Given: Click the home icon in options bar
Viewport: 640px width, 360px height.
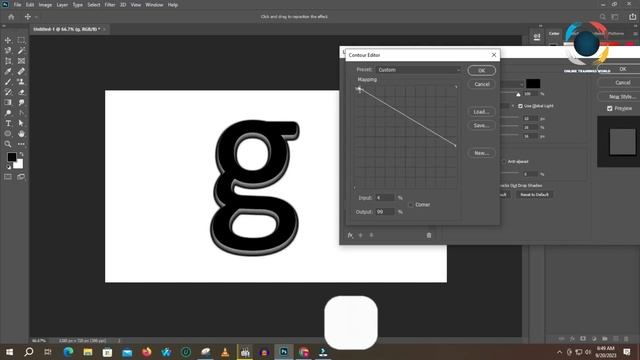Looking at the screenshot, I should (x=11, y=17).
